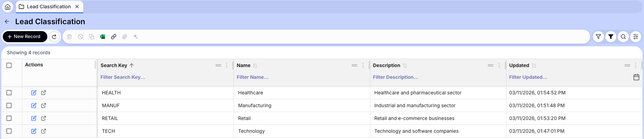Export records using the Excel icon
This screenshot has width=644, height=139.
[x=103, y=37]
